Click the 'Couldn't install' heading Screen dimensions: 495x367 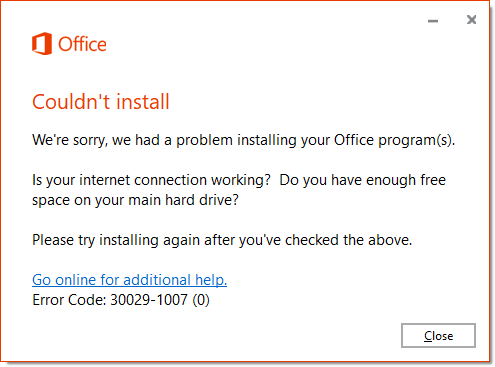[x=101, y=102]
